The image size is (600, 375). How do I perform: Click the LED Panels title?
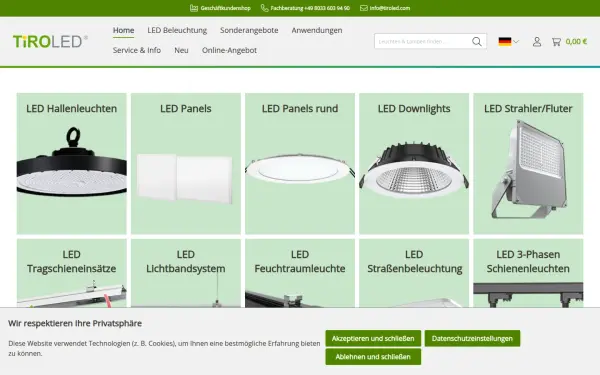pos(186,109)
